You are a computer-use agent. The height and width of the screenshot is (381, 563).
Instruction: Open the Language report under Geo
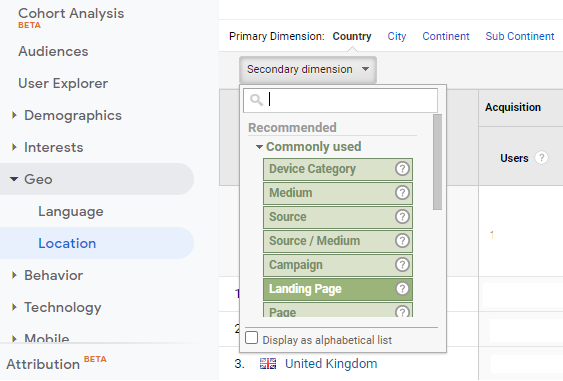[71, 211]
